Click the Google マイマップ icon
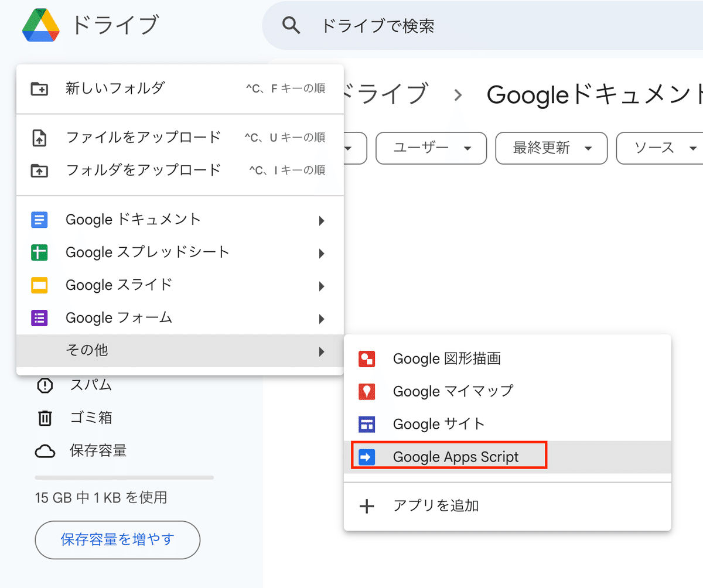Viewport: 703px width, 588px height. point(366,391)
